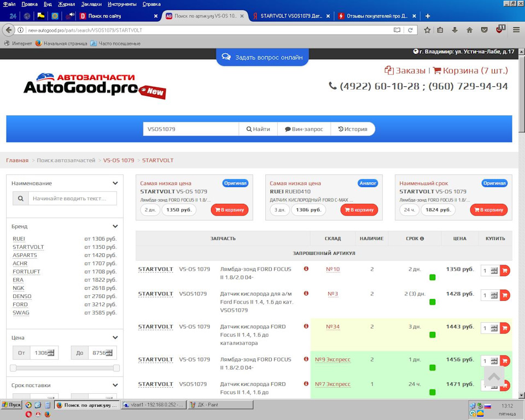525x420 pixels.
Task: Click the red info icon for warehouse №3 row
Action: coord(306,293)
